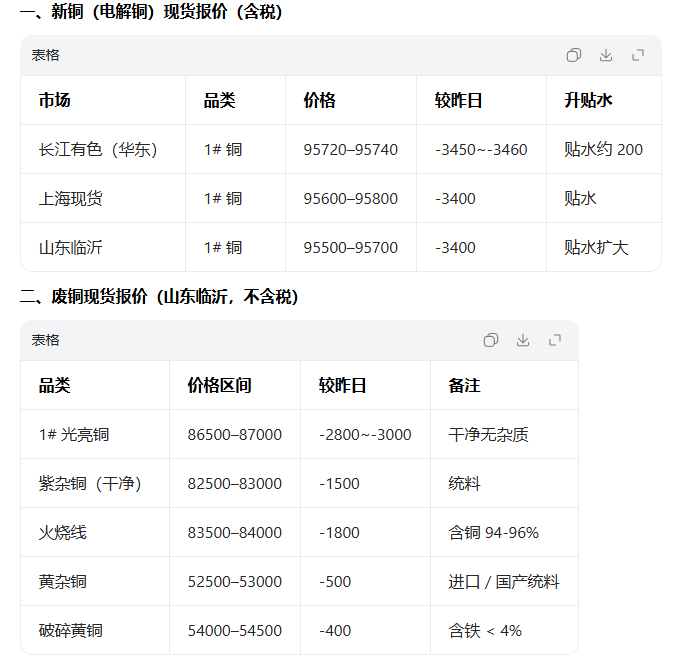Download the 新铜 spot price table
This screenshot has width=676, height=658.
tap(606, 56)
